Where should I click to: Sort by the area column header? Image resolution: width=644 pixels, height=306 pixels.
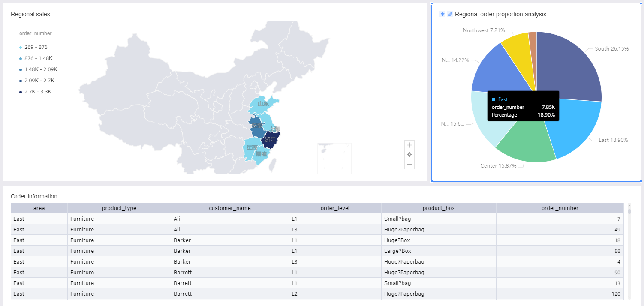[39, 208]
